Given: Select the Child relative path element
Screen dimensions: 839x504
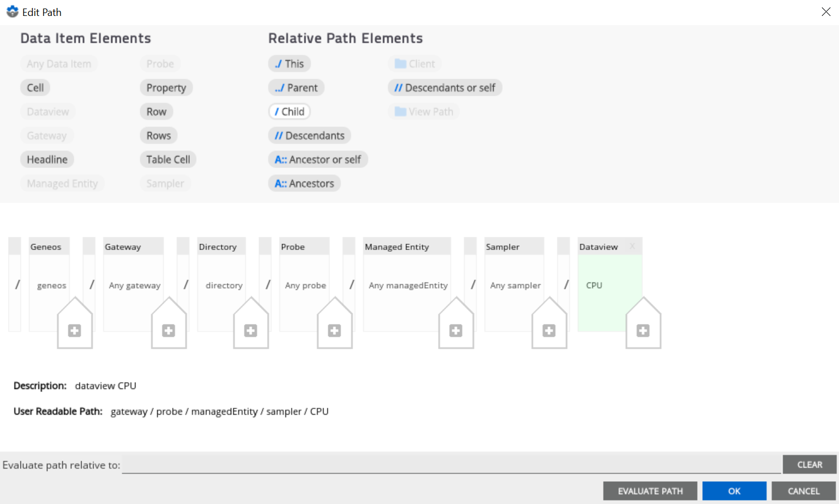Looking at the screenshot, I should (x=290, y=112).
